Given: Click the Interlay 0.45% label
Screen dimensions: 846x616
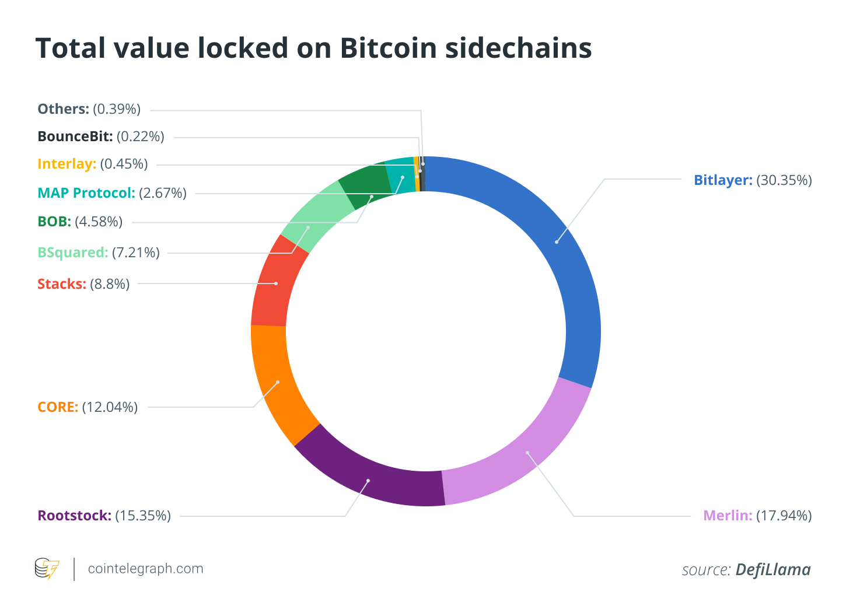Looking at the screenshot, I should pyautogui.click(x=93, y=164).
